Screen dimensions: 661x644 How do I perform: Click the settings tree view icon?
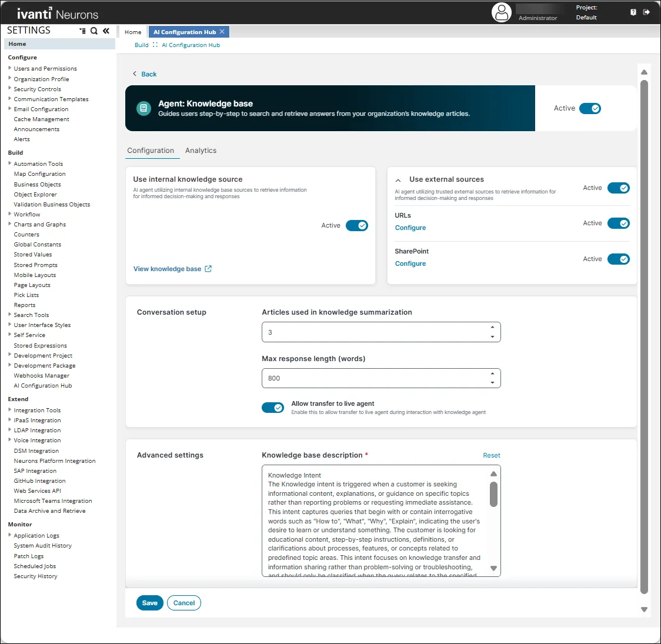[x=82, y=31]
